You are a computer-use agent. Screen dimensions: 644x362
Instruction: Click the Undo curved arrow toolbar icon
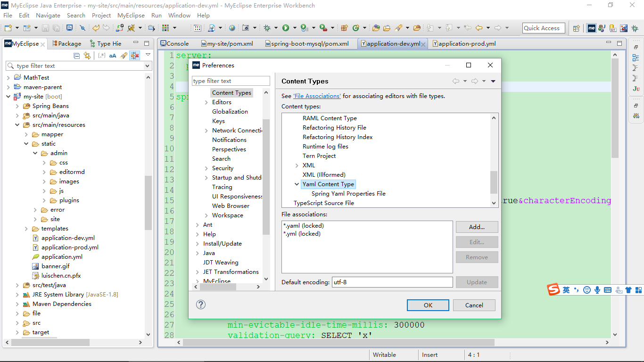click(x=96, y=28)
